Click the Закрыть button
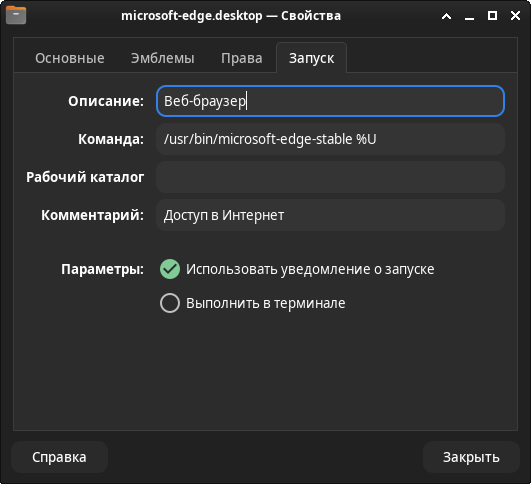Image resolution: width=531 pixels, height=484 pixels. click(x=471, y=457)
